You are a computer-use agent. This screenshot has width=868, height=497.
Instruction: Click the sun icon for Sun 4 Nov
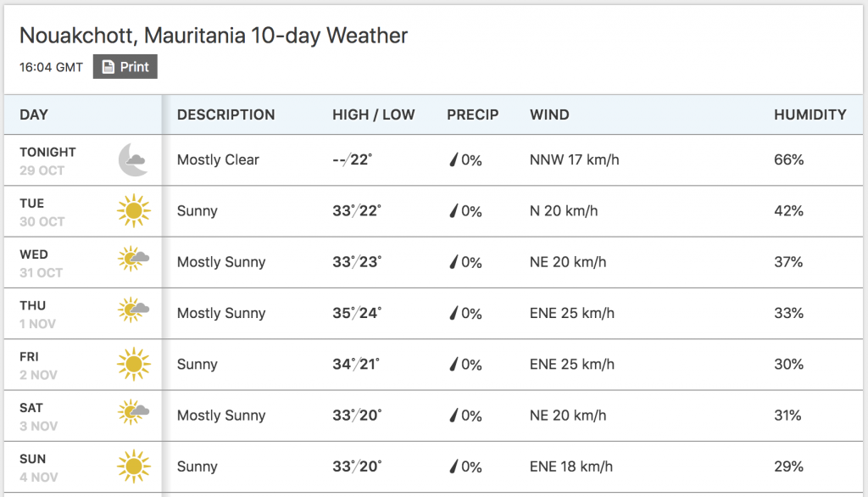[x=133, y=466]
